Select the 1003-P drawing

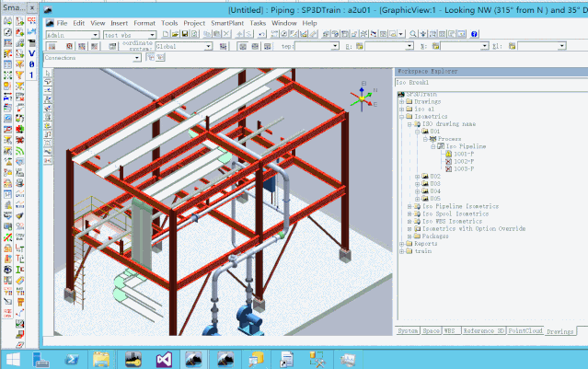[x=464, y=168]
